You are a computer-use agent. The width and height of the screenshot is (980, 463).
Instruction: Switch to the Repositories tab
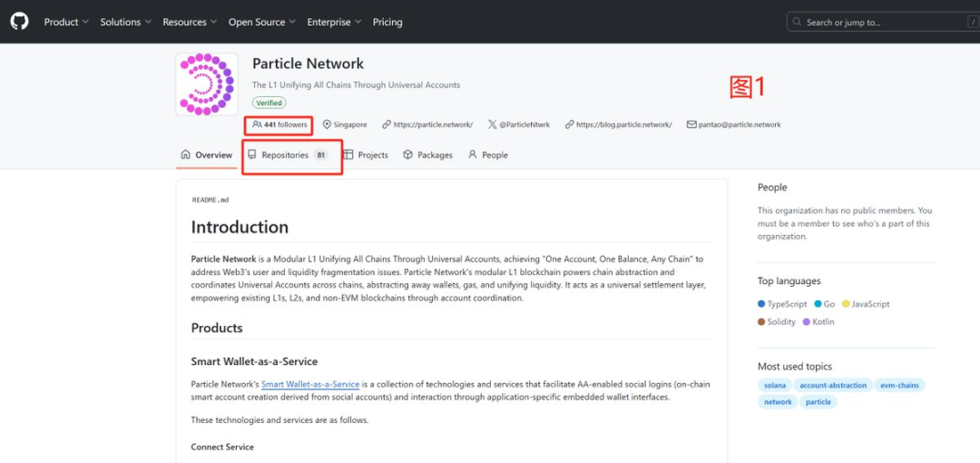pos(285,155)
